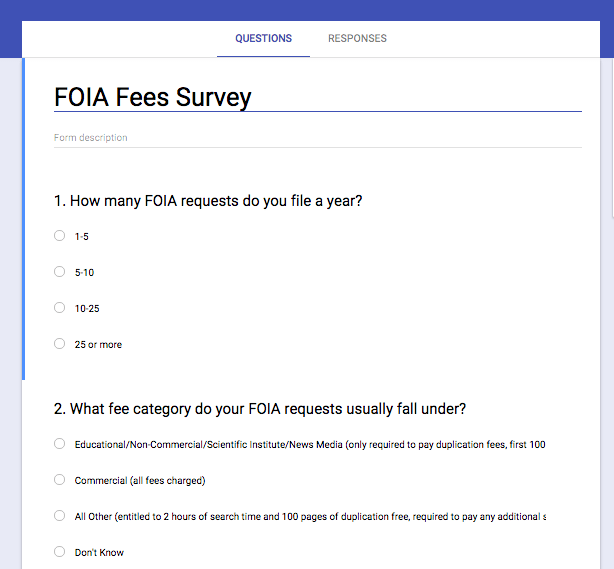The width and height of the screenshot is (614, 569).
Task: Click the 'Commercial (all fees charged)' label text
Action: 139,481
